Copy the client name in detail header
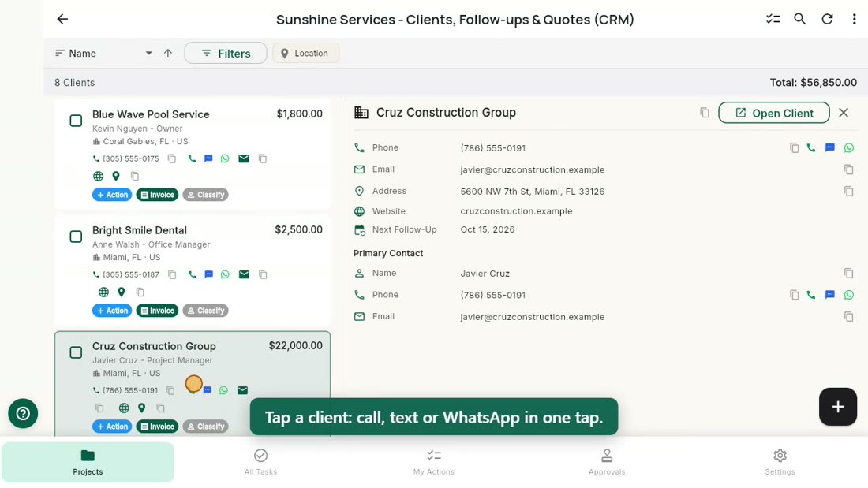The height and width of the screenshot is (488, 868). click(x=704, y=113)
